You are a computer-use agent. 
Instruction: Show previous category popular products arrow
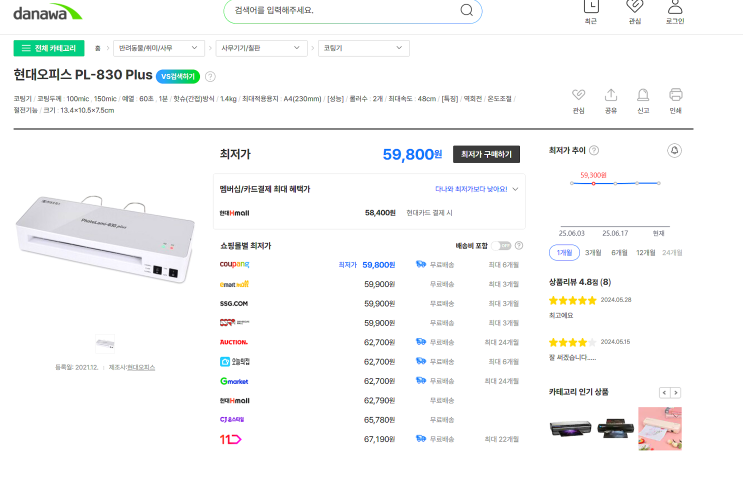point(664,393)
